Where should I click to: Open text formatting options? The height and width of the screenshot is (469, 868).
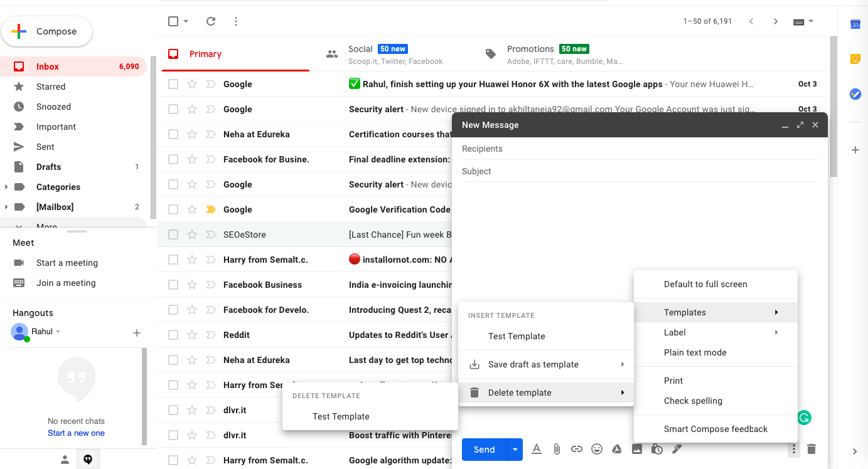tap(537, 449)
